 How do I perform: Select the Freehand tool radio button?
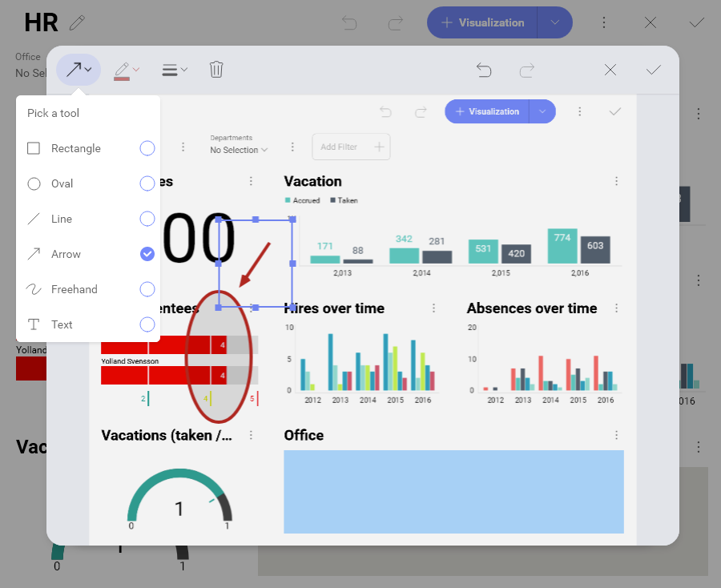(x=147, y=289)
